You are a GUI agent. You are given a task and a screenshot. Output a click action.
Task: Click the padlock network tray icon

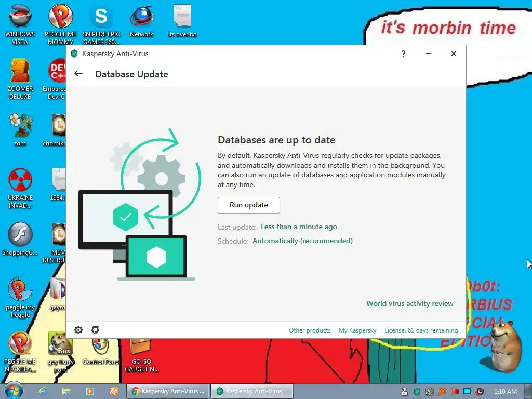tap(404, 392)
